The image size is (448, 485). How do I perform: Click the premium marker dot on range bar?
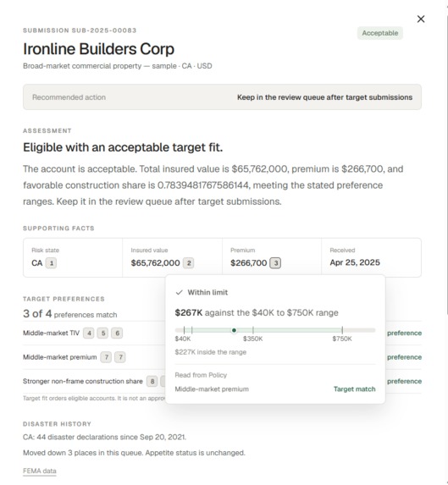coord(235,330)
